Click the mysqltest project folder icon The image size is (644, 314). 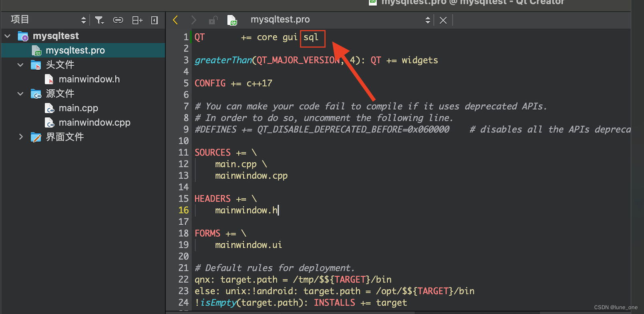click(x=23, y=36)
